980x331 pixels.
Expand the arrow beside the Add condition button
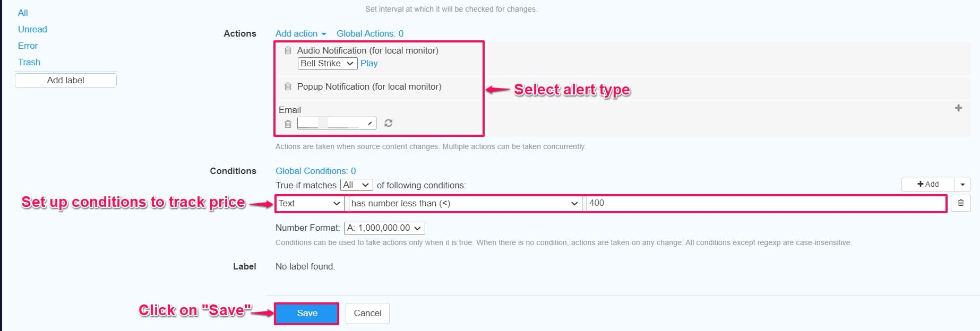coord(963,184)
